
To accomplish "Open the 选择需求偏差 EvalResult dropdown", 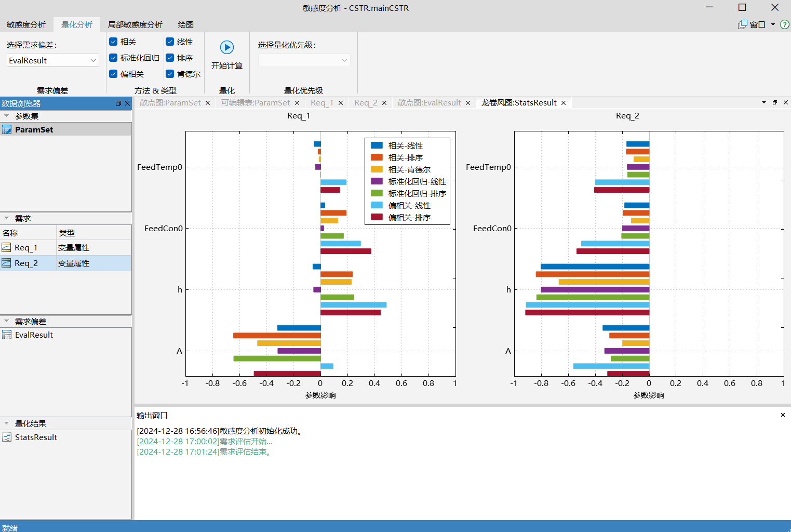I will (52, 60).
